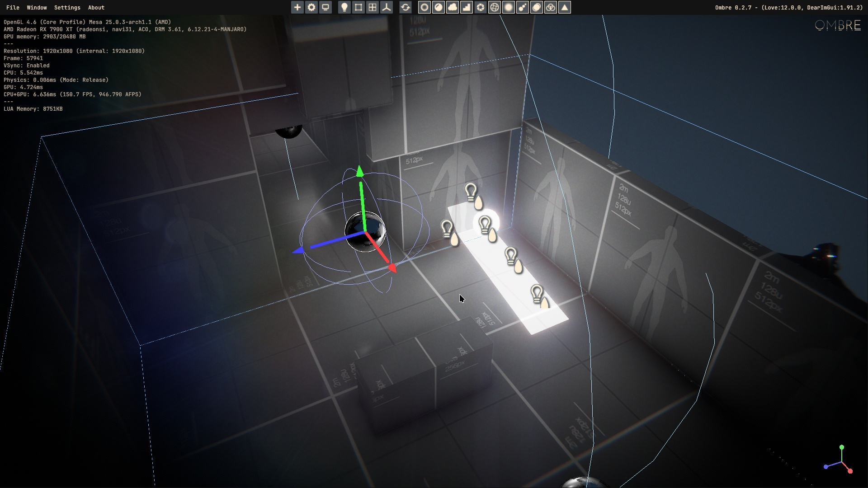Click the refresh reload arrows icon
Screen dimensions: 868x488
pos(406,7)
